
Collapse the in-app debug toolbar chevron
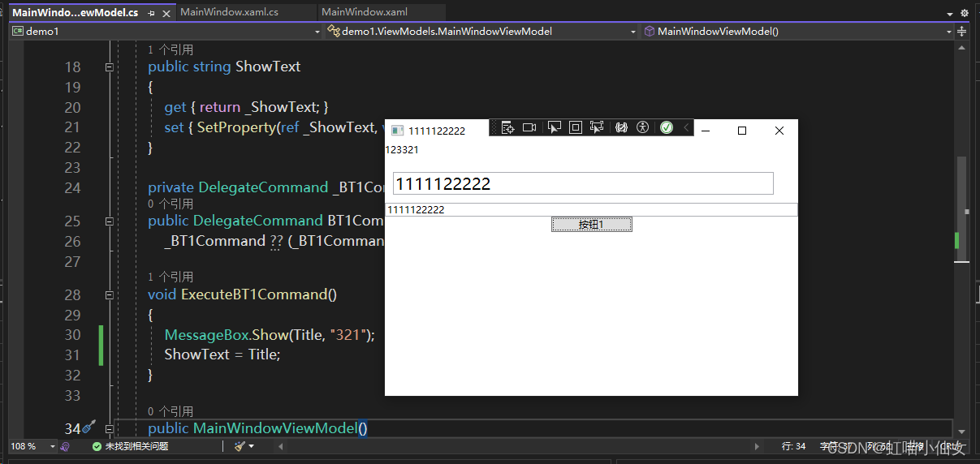(x=686, y=127)
